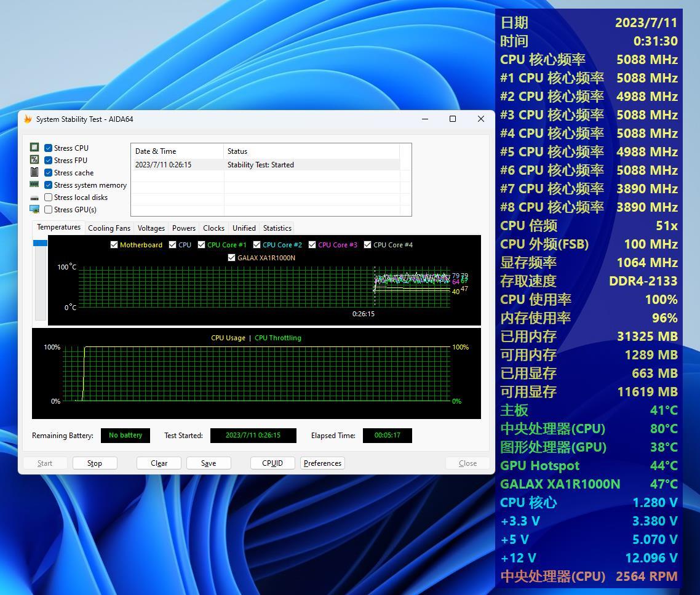
Task: Click the monitor icon beside Stress GPU(s)
Action: [34, 209]
